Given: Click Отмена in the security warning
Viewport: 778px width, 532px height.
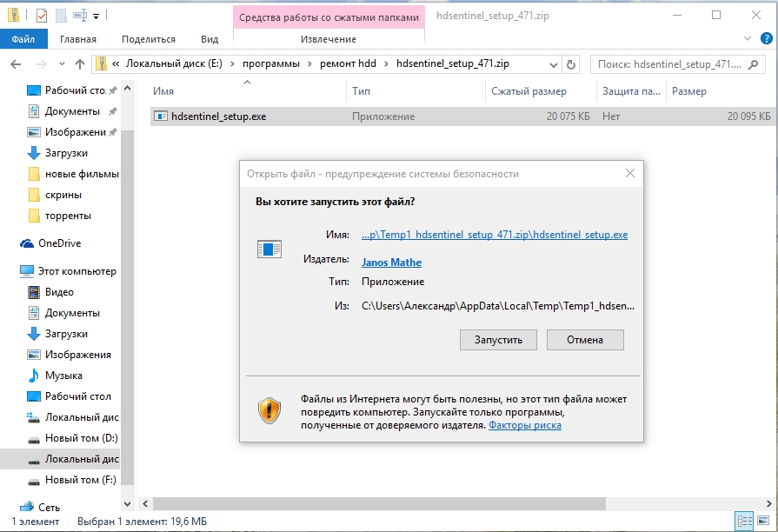Looking at the screenshot, I should [585, 340].
